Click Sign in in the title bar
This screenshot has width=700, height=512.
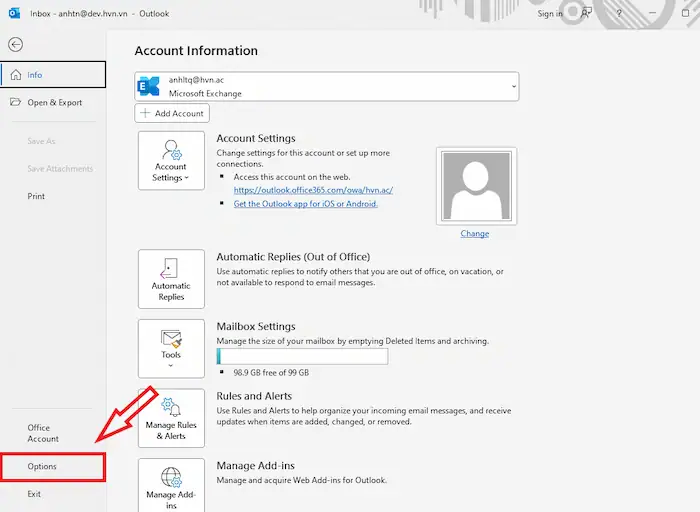550,13
